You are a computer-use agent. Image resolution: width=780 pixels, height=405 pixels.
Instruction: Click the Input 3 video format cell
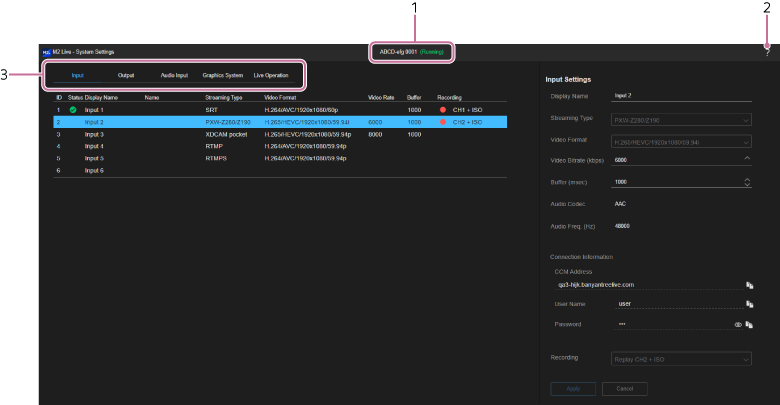[x=308, y=134]
